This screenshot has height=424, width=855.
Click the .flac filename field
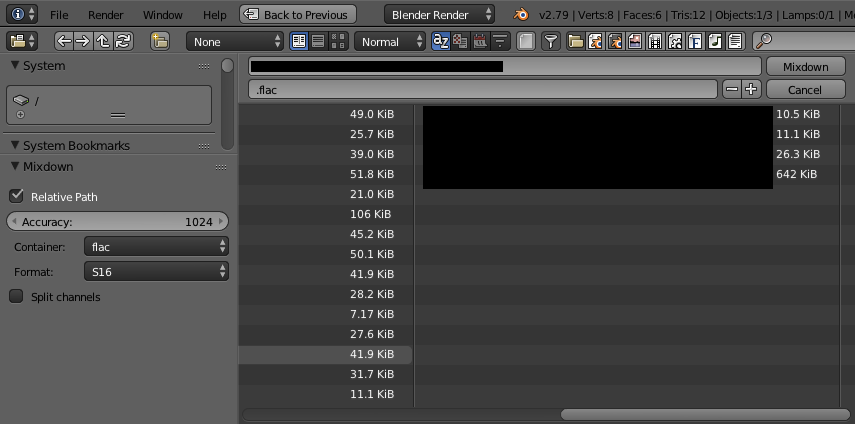483,89
